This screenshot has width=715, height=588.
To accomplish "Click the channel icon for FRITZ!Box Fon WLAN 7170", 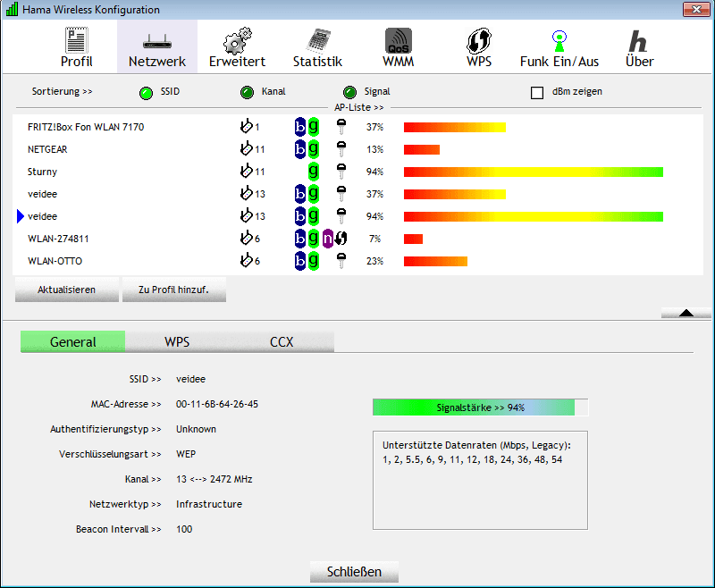I will tap(247, 126).
